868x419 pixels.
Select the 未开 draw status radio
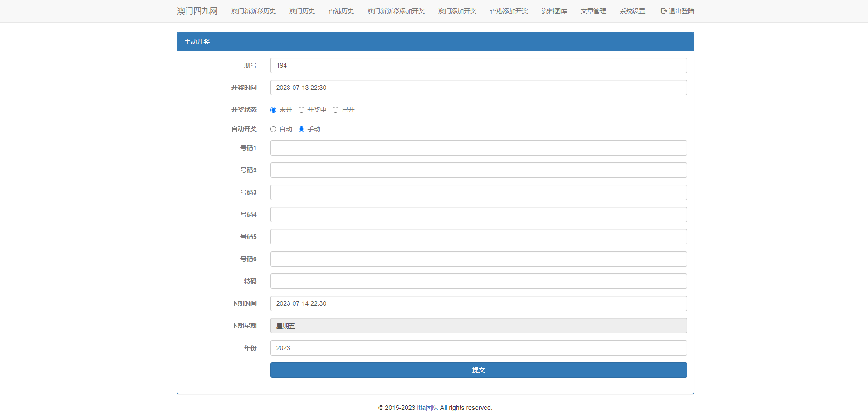point(273,110)
